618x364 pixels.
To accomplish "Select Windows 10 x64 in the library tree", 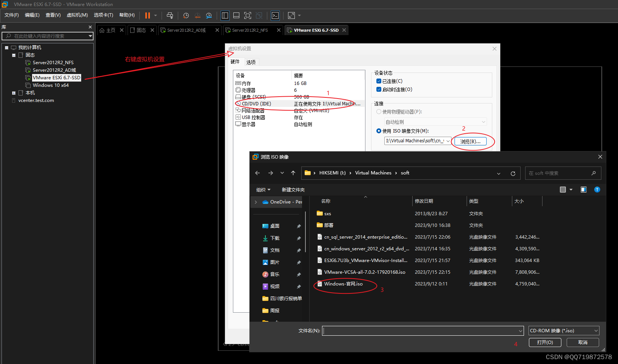I will coord(51,85).
